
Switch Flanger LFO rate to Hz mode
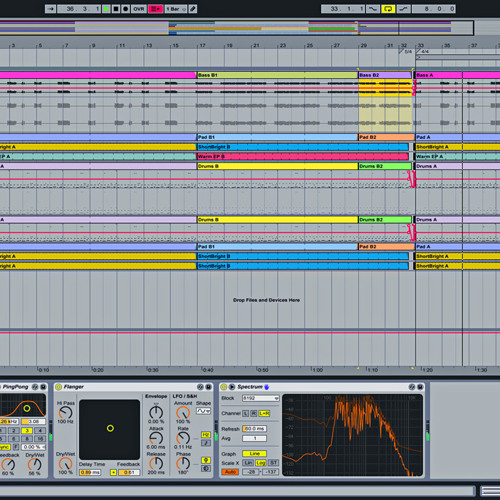point(206,435)
